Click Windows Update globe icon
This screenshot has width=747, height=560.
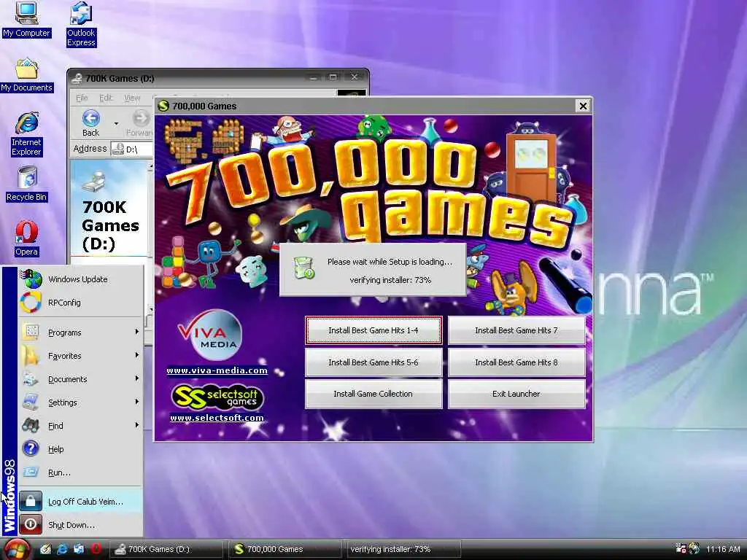coord(31,279)
